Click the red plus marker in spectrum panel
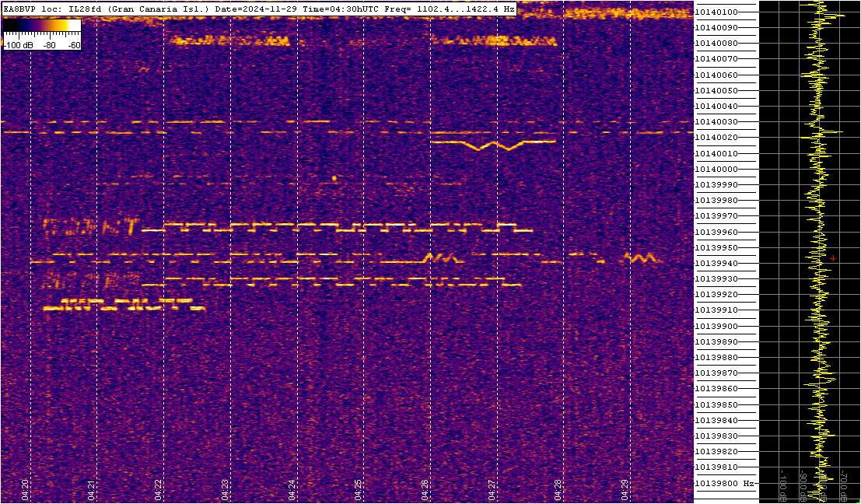 [x=833, y=258]
